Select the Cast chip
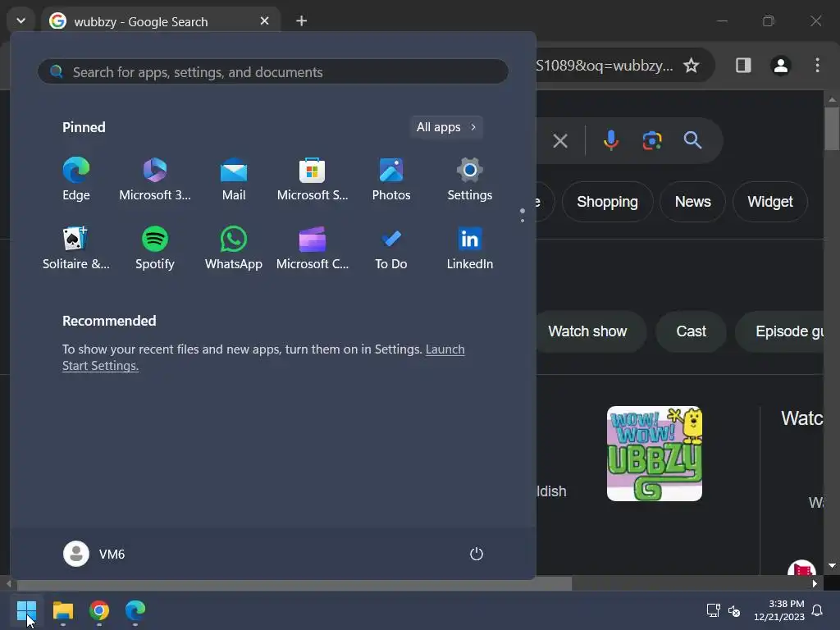The width and height of the screenshot is (840, 630). (691, 331)
